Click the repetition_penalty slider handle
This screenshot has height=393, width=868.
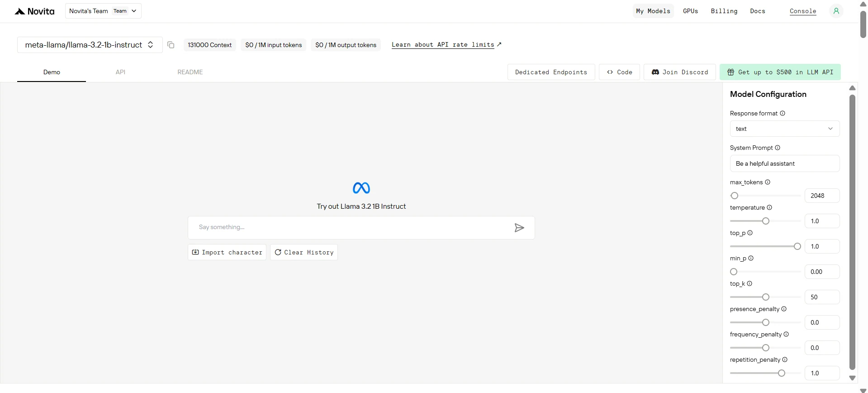(x=782, y=373)
